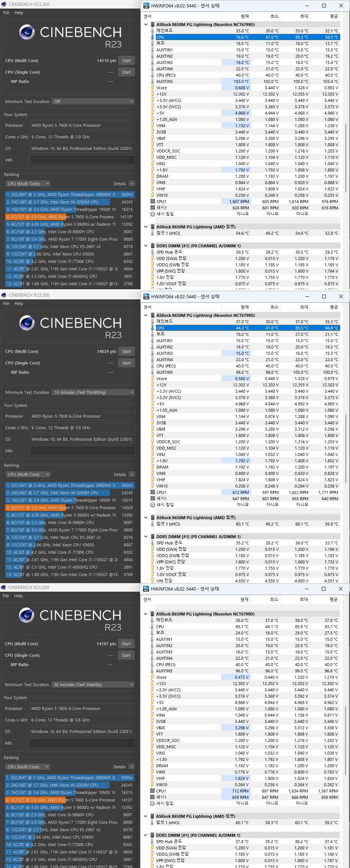Click thermometer icon of CPU row reading 44.2 °C
Image resolution: width=350 pixels, height=868 pixels.
coord(152,328)
